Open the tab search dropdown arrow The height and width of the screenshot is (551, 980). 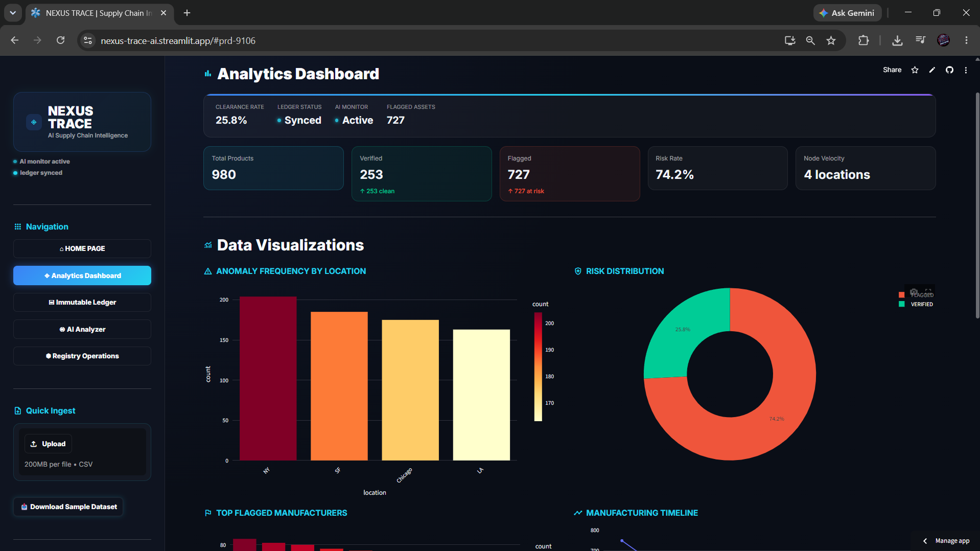point(13,13)
